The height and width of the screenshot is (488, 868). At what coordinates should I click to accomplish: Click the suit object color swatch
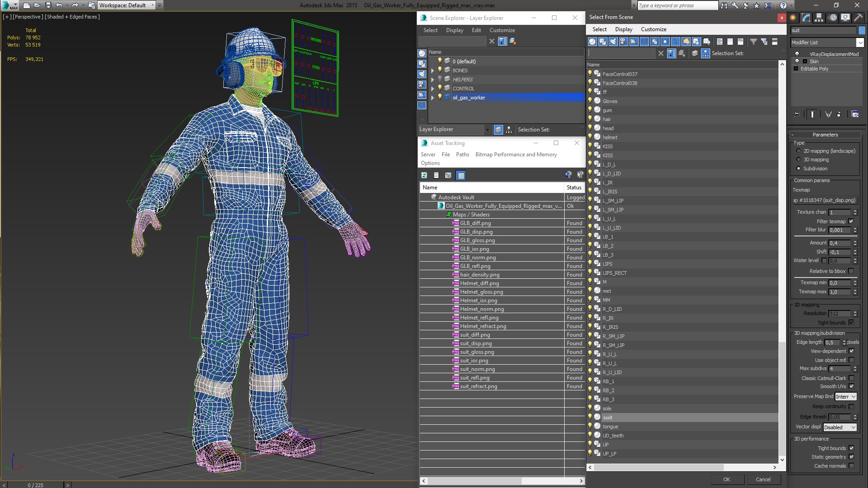862,30
